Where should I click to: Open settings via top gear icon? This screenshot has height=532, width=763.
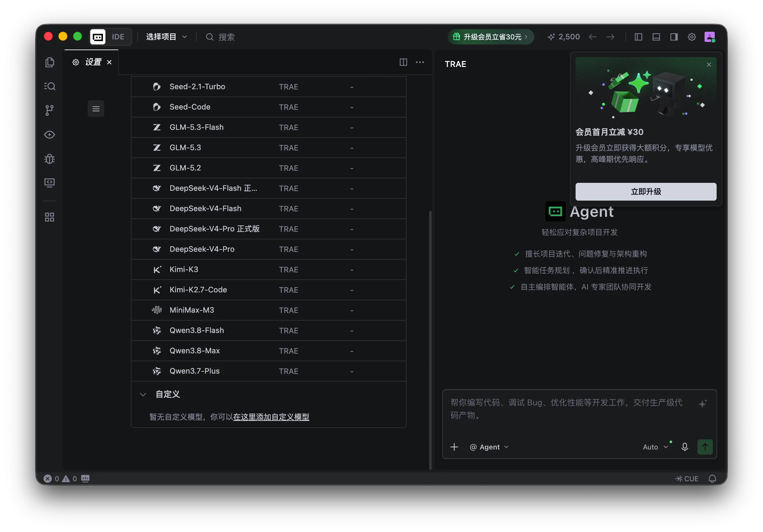coord(692,37)
